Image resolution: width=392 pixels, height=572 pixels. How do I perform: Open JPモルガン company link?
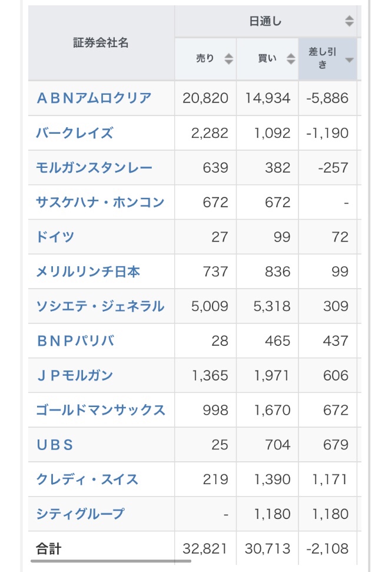point(75,375)
